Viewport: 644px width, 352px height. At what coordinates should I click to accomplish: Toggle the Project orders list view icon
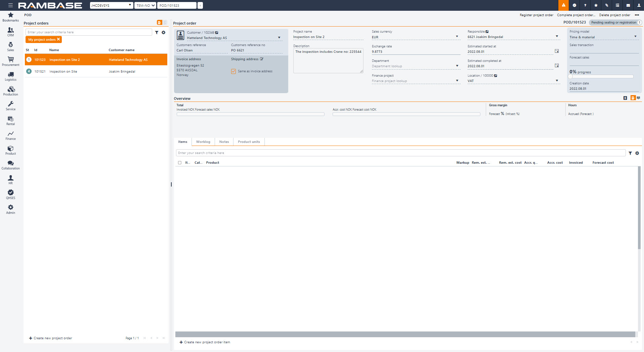(x=160, y=23)
